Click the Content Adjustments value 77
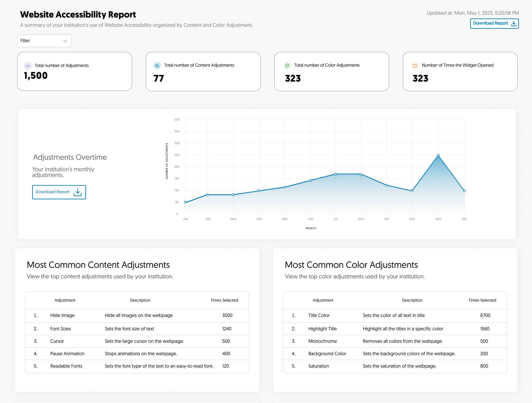 [x=159, y=78]
